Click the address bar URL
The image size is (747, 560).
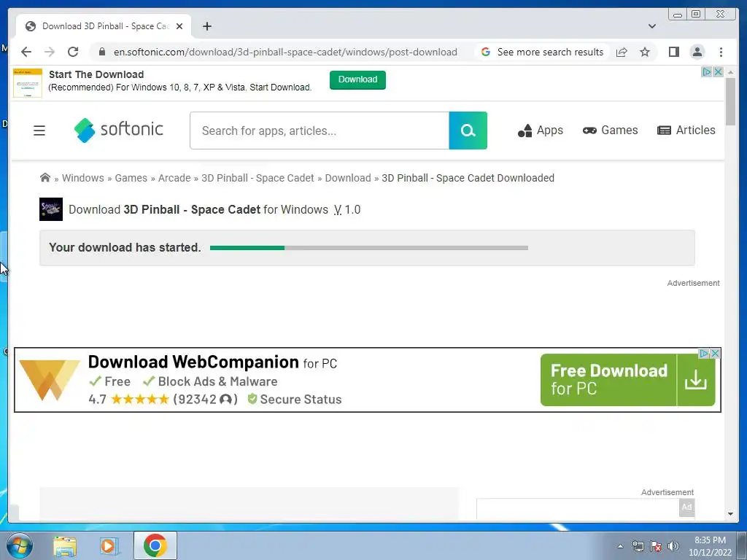(x=285, y=52)
